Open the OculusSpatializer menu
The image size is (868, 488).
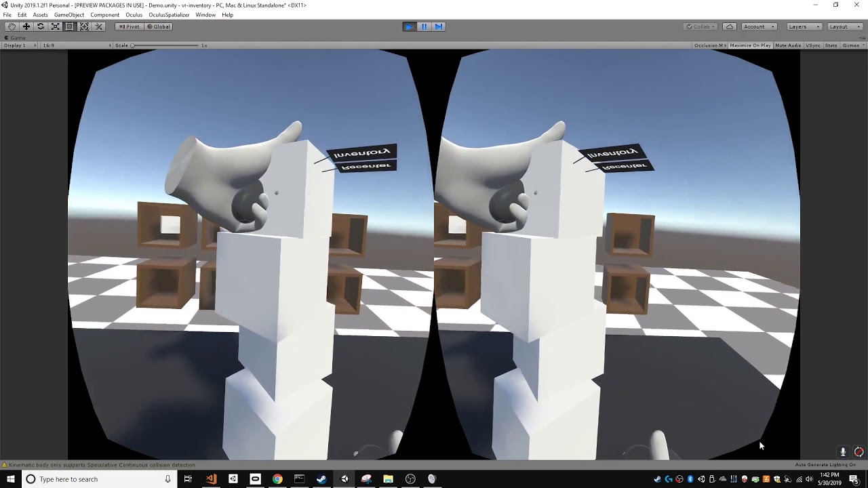click(169, 15)
